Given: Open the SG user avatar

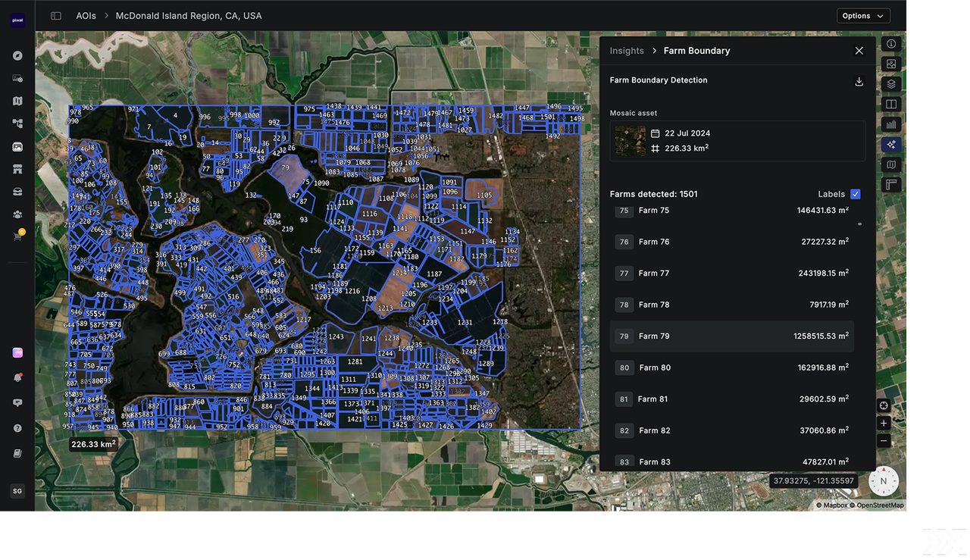Looking at the screenshot, I should click(17, 491).
